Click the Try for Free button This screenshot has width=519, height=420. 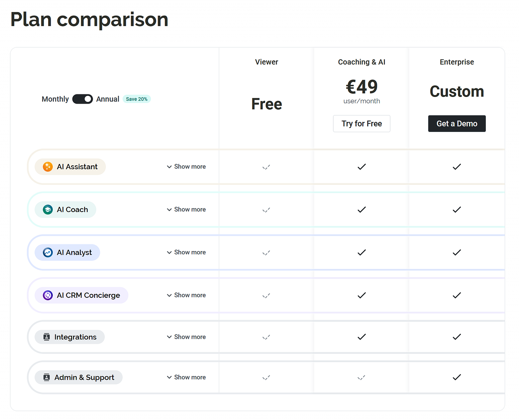coord(361,124)
